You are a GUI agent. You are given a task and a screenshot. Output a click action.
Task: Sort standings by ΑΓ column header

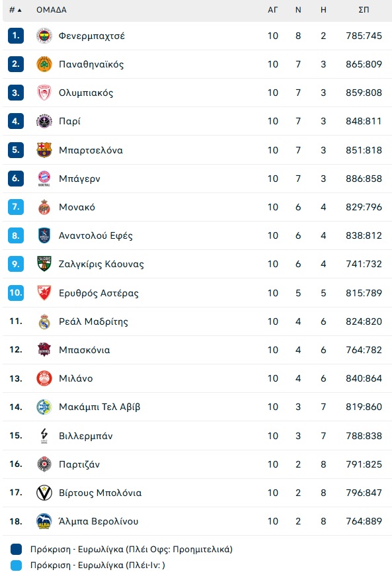272,10
